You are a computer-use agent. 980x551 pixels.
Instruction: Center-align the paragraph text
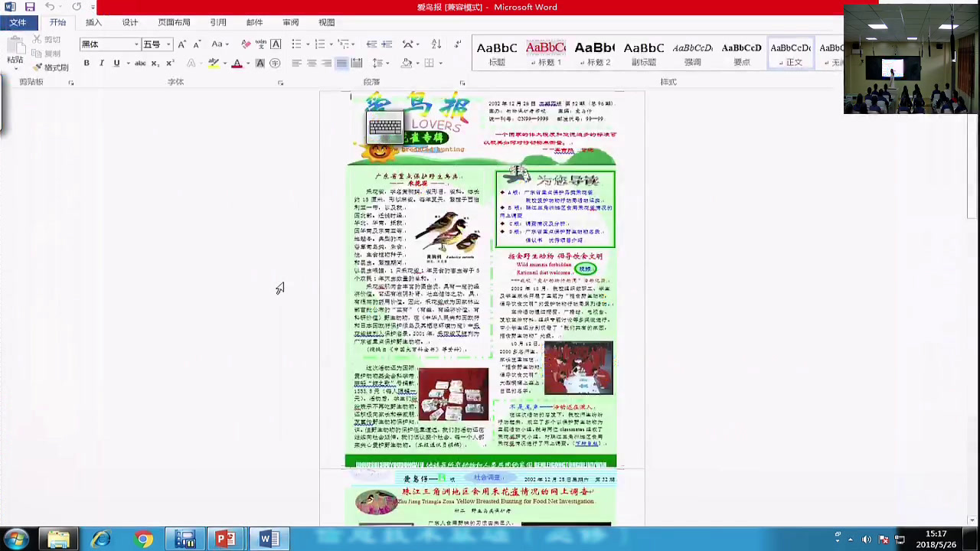click(312, 64)
